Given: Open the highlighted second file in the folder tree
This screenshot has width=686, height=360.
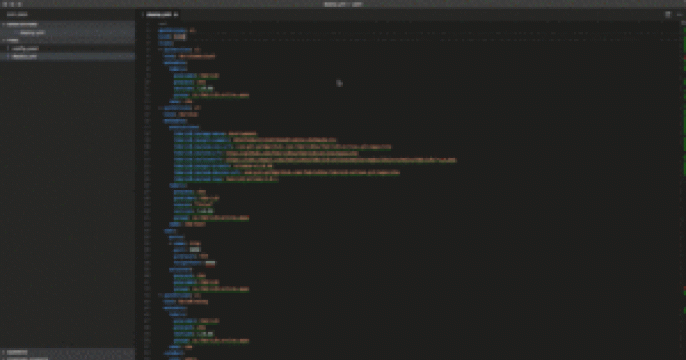Looking at the screenshot, I should pos(68,56).
